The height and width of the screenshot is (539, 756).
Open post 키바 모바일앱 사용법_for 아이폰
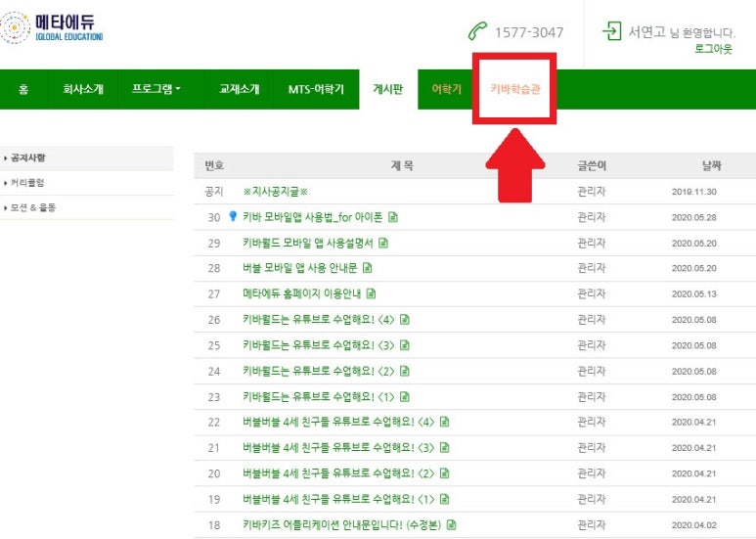tap(313, 217)
